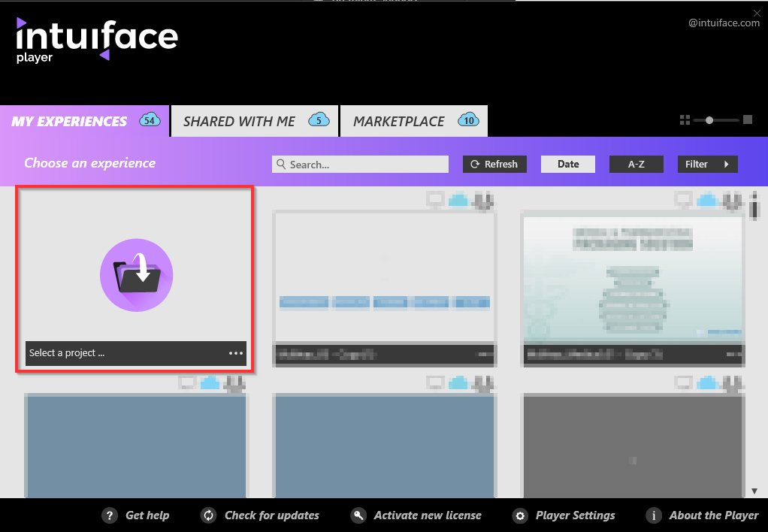
Task: Open About the Player info icon
Action: click(654, 515)
